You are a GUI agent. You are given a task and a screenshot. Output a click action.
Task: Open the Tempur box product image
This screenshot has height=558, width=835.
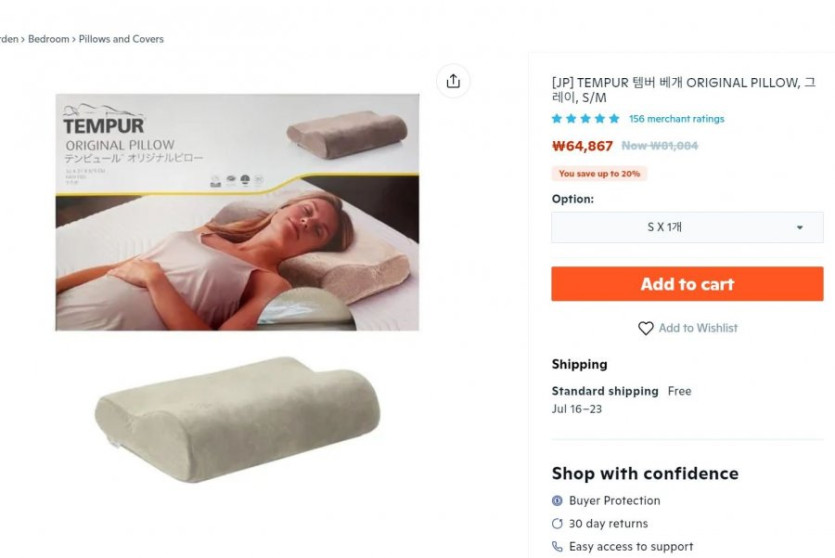(x=237, y=212)
